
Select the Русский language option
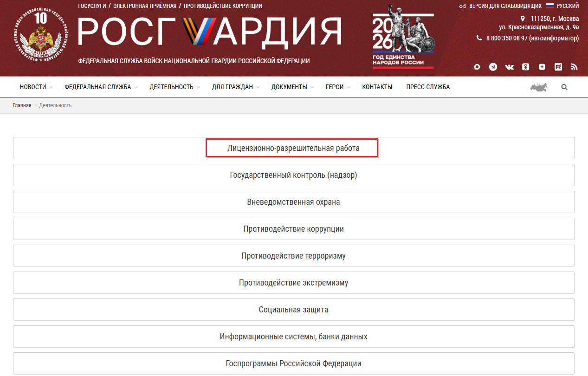click(568, 6)
